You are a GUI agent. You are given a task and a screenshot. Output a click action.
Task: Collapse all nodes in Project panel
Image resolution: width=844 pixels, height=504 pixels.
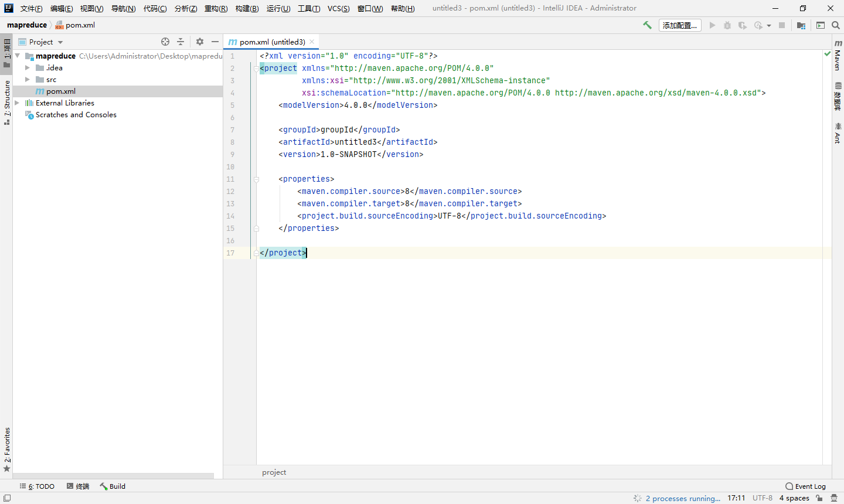point(181,42)
